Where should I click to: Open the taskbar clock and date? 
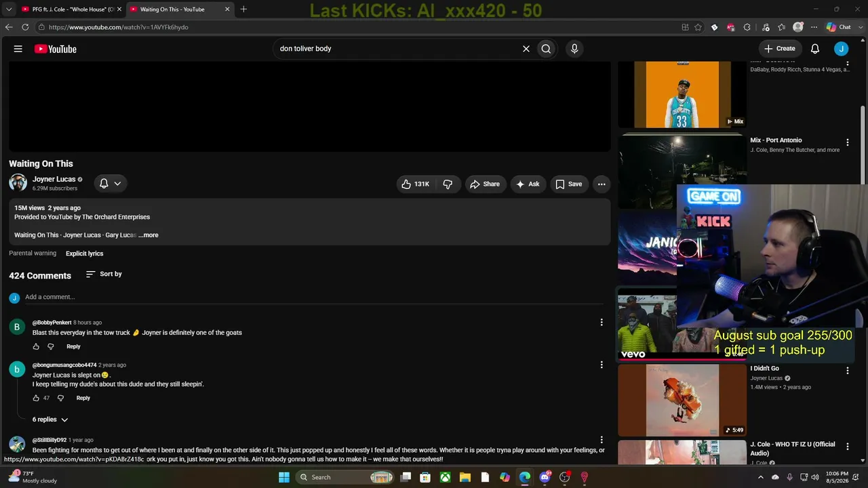tap(838, 477)
